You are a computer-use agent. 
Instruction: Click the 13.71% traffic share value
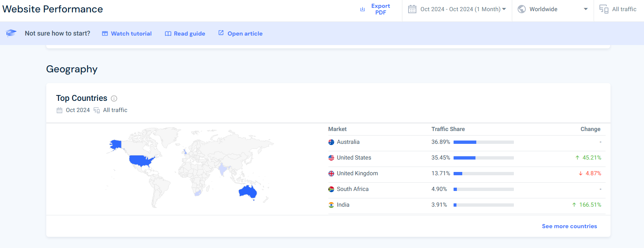(440, 173)
